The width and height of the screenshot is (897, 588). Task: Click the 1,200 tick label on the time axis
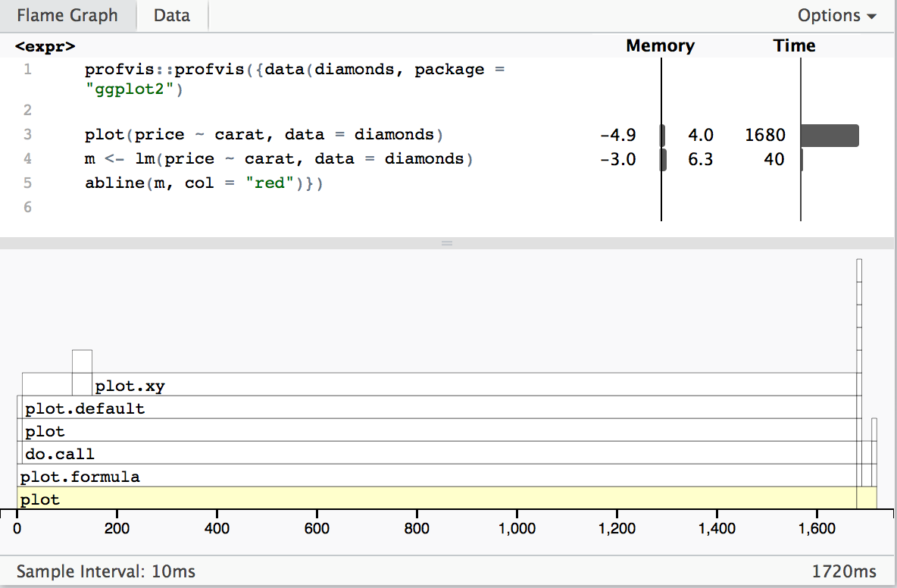click(x=617, y=528)
